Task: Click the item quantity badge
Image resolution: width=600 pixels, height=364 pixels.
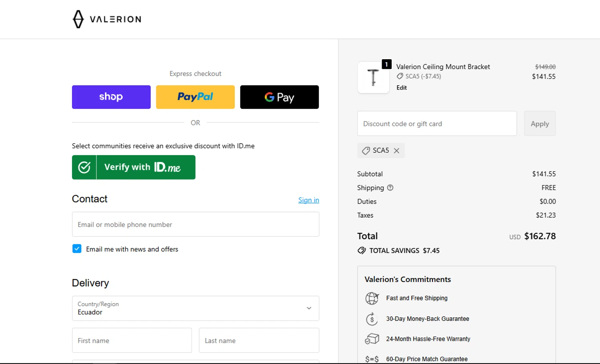Action: [386, 64]
